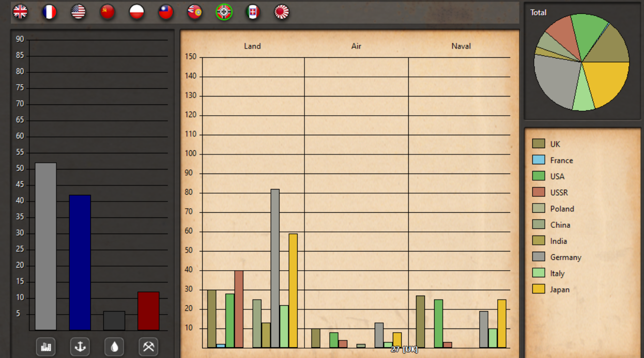Click Japan's yellow Air bar at 8
644x358 pixels.
tap(397, 340)
